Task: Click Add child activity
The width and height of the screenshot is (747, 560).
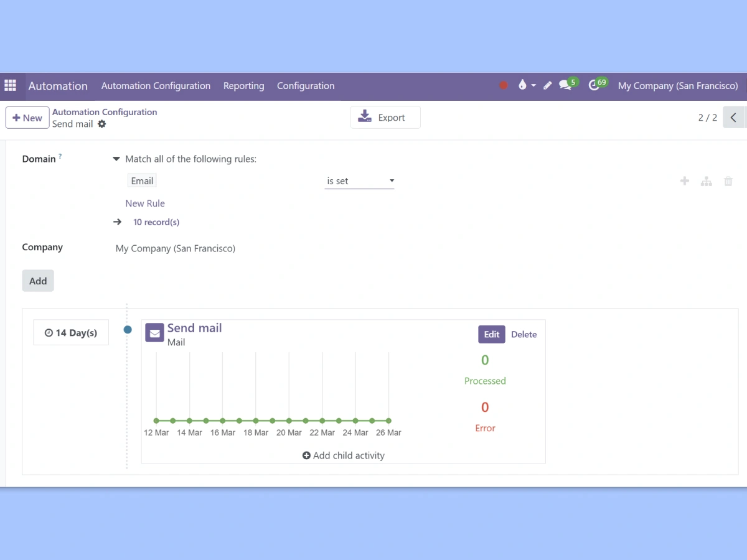Action: tap(344, 455)
